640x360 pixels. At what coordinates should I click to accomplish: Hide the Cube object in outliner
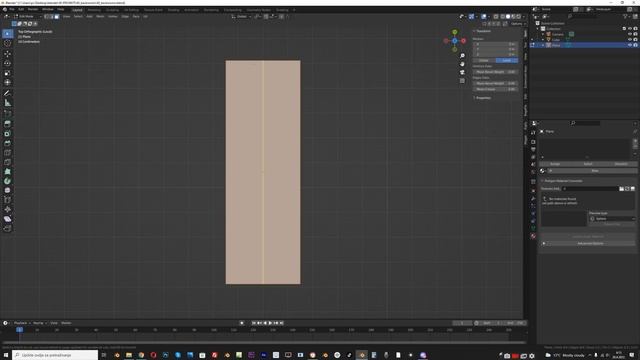pyautogui.click(x=629, y=40)
